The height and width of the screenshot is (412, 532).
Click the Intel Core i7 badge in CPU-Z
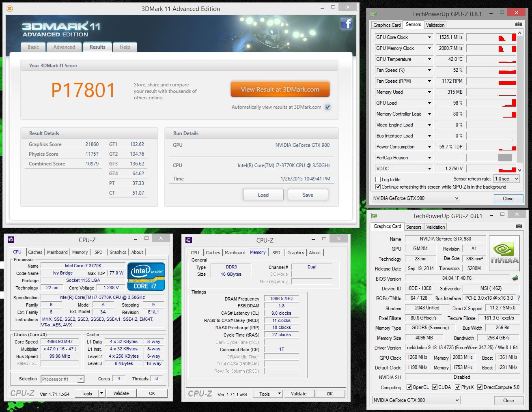(146, 277)
